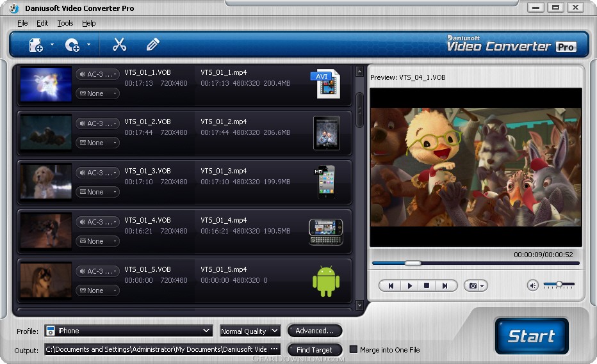Open the Tools menu
Screen dimensions: 597x364
pos(65,23)
